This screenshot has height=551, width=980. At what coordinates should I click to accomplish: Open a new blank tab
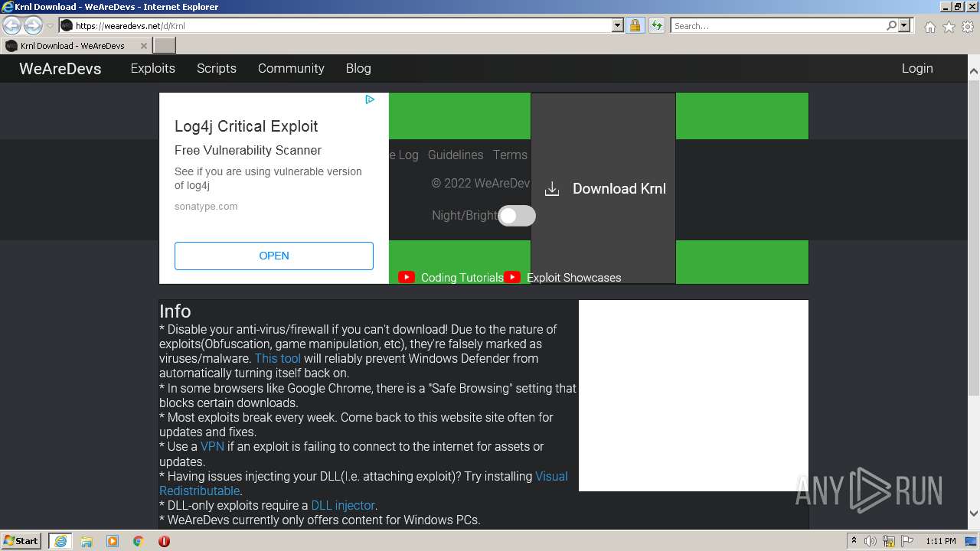(x=165, y=46)
